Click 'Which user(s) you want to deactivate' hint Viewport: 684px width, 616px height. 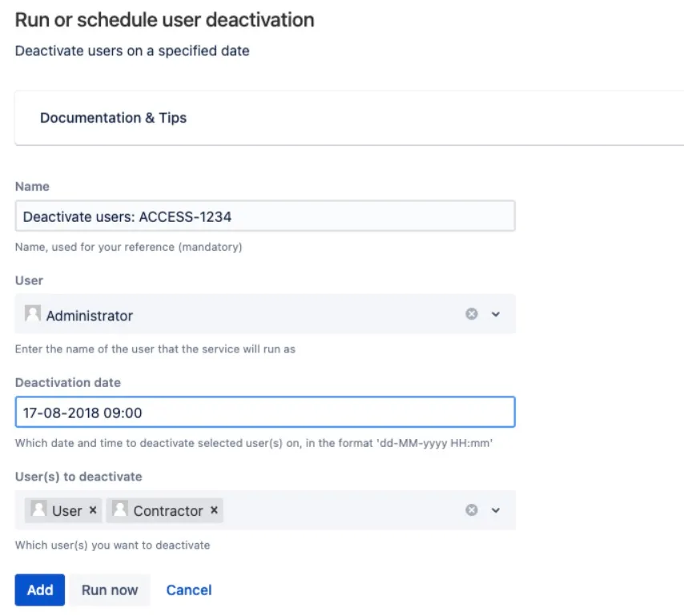(113, 545)
